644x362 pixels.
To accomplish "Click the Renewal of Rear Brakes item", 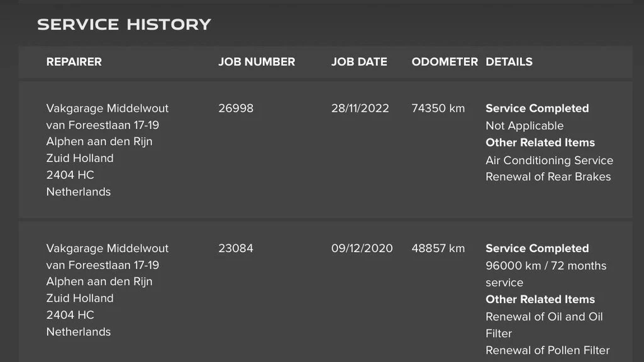I will click(548, 177).
